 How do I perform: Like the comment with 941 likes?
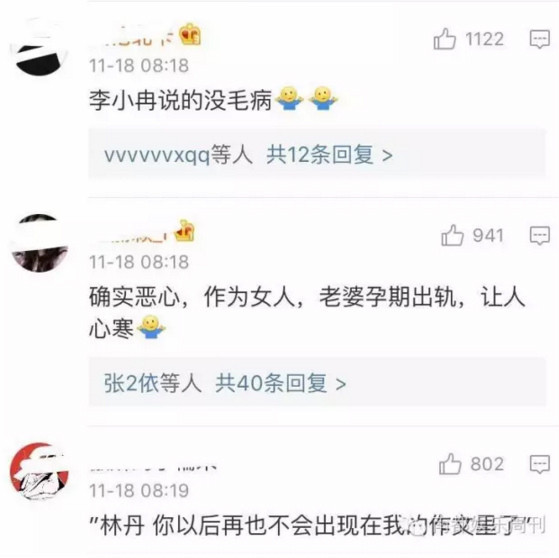[452, 235]
